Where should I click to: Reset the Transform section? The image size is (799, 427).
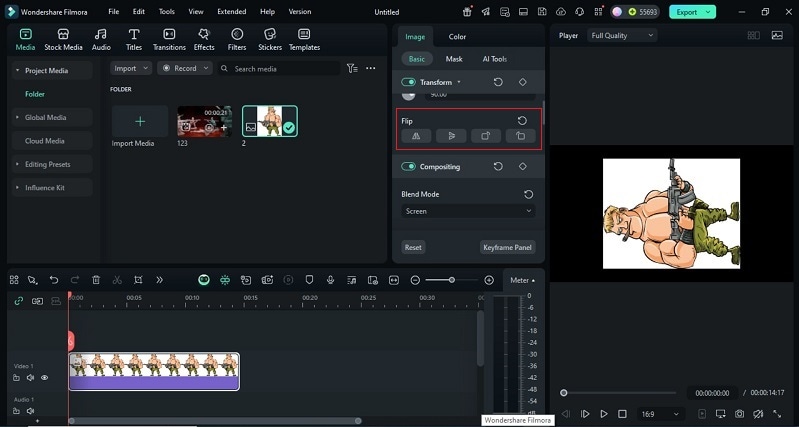[498, 82]
